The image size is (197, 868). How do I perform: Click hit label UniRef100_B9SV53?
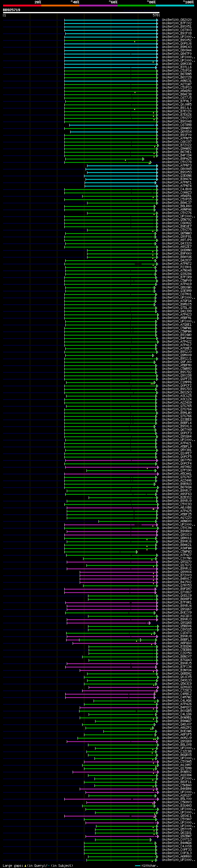(176, 172)
